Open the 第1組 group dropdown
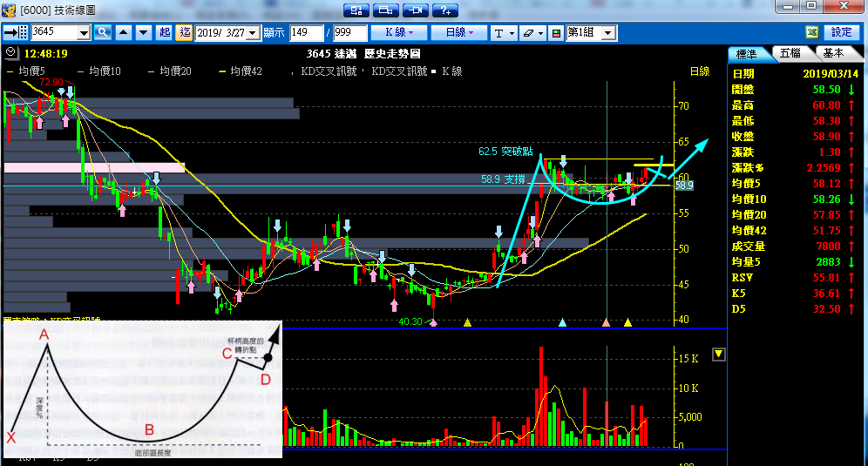The width and height of the screenshot is (868, 466). pos(608,33)
